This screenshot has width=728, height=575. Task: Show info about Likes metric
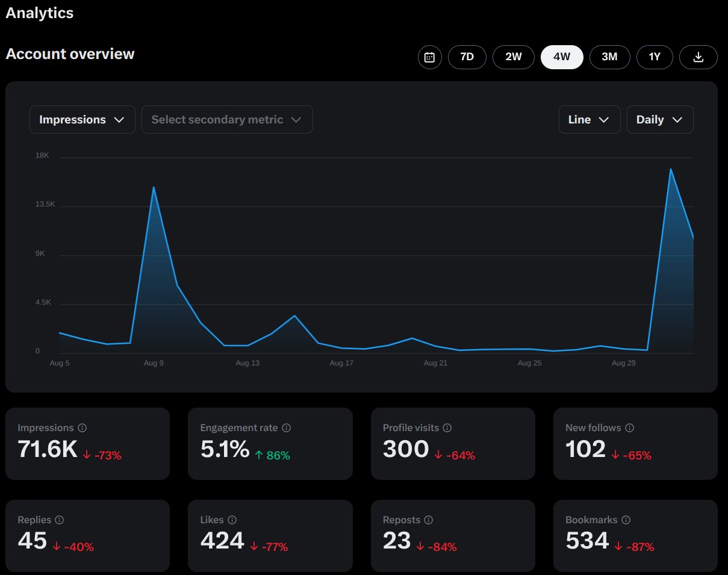(232, 520)
